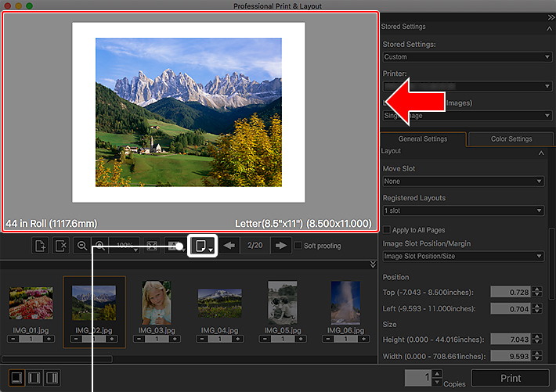The height and width of the screenshot is (392, 556).
Task: Open the Move Slot dropdown
Action: [463, 182]
